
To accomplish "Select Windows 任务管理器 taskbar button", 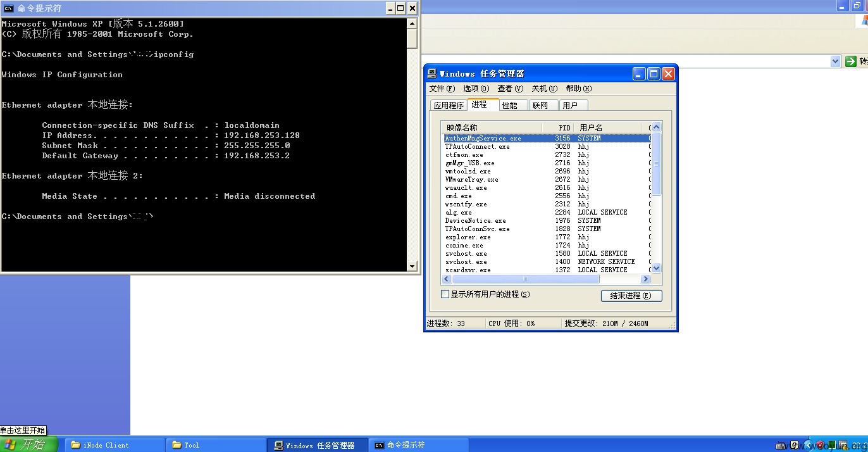I will (317, 445).
